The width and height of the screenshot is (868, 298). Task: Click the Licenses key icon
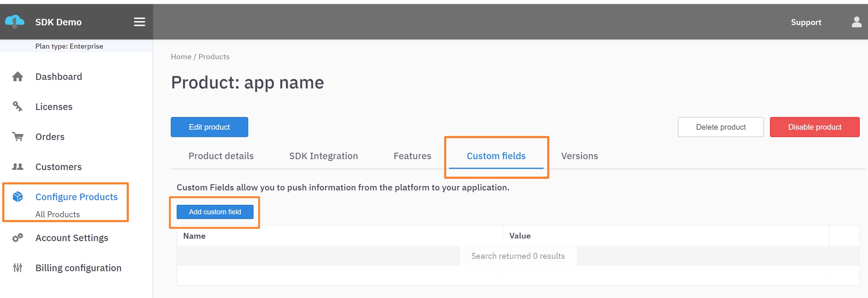coord(18,107)
